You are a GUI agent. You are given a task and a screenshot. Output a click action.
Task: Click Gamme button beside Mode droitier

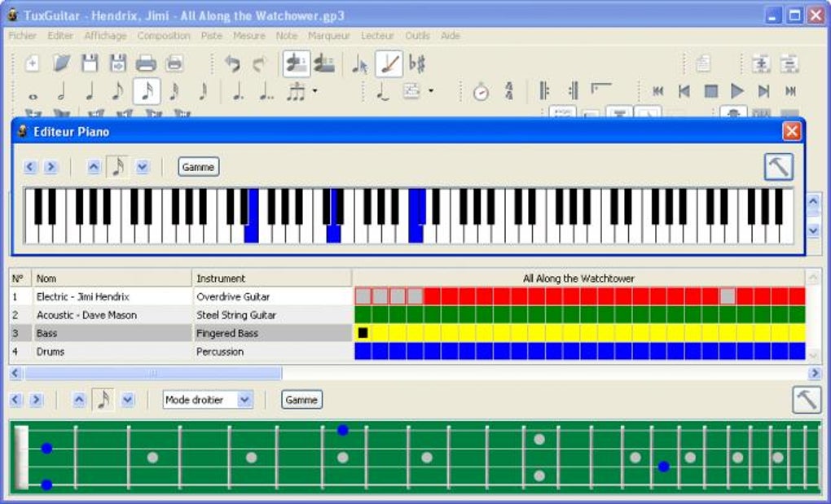point(301,400)
